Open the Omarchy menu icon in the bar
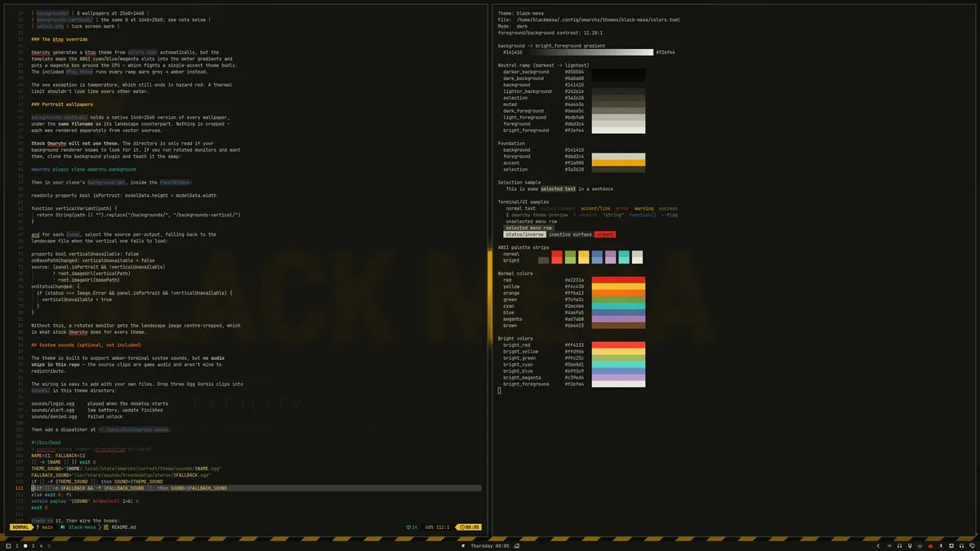 click(x=8, y=545)
